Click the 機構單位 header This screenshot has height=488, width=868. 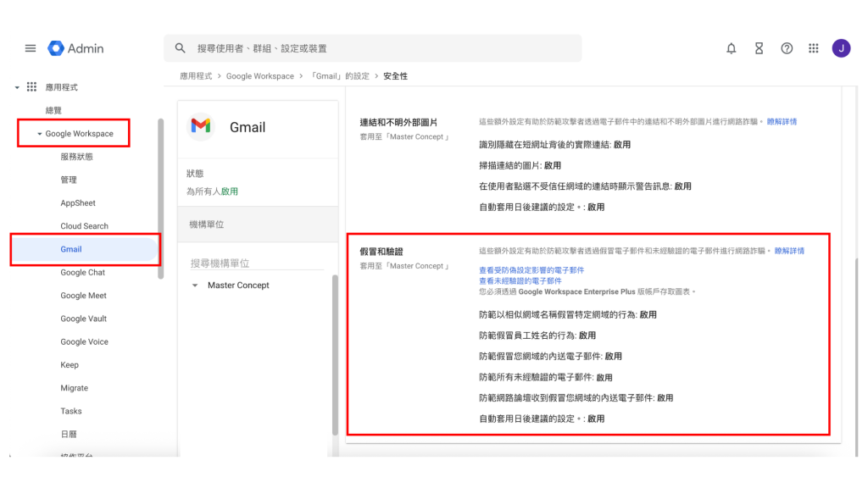point(258,225)
